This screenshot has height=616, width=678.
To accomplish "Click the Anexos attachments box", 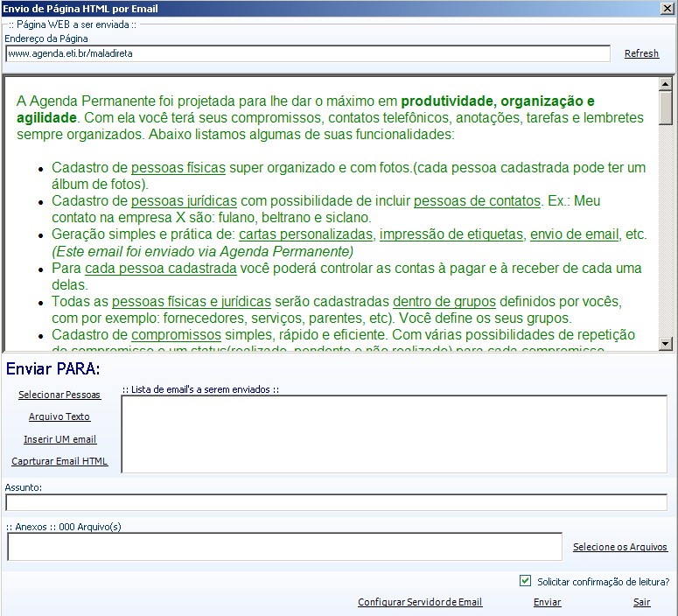I will point(284,547).
